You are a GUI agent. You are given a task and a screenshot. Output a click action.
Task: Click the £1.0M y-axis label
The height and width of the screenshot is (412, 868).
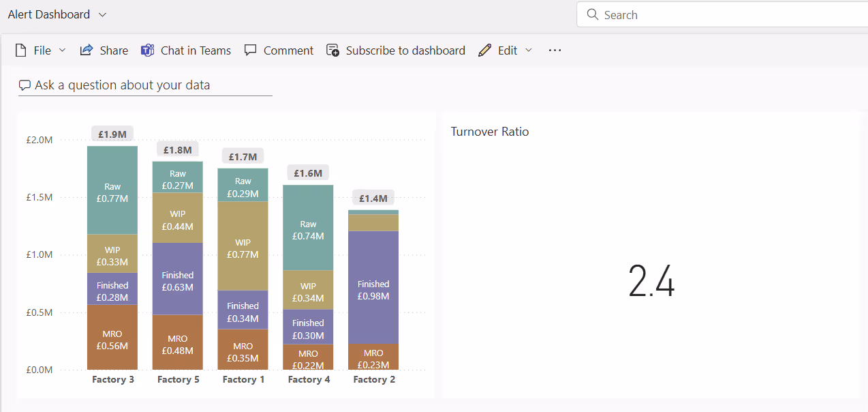click(40, 254)
